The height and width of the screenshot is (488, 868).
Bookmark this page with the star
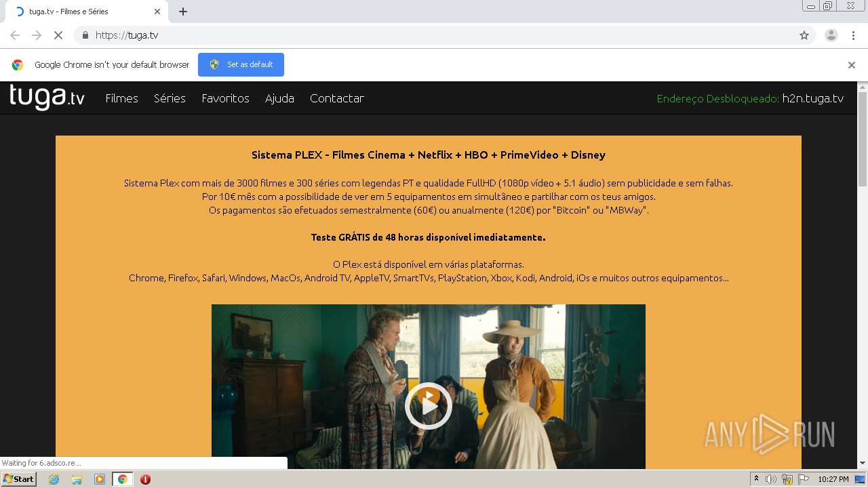[804, 35]
